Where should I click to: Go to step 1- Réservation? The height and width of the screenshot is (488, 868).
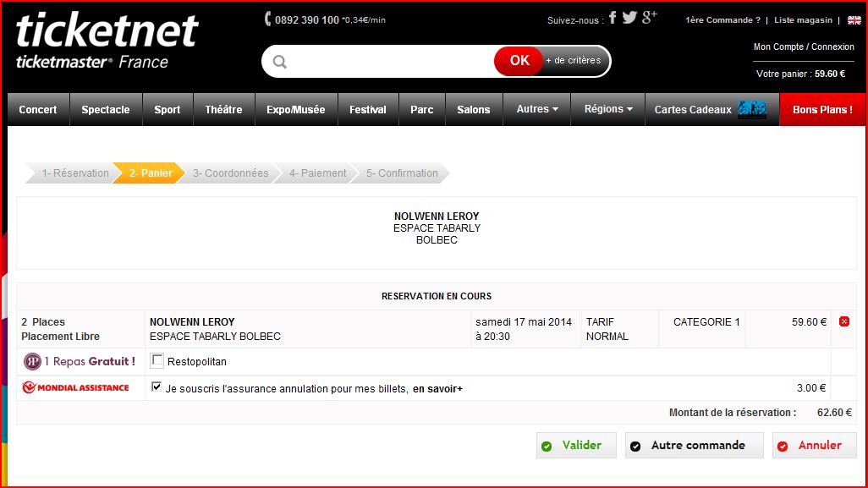pyautogui.click(x=75, y=173)
